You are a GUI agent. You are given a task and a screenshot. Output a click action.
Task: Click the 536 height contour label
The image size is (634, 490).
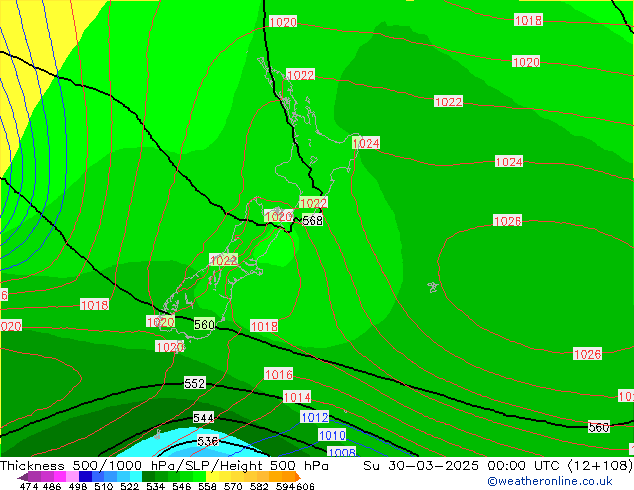tap(208, 441)
